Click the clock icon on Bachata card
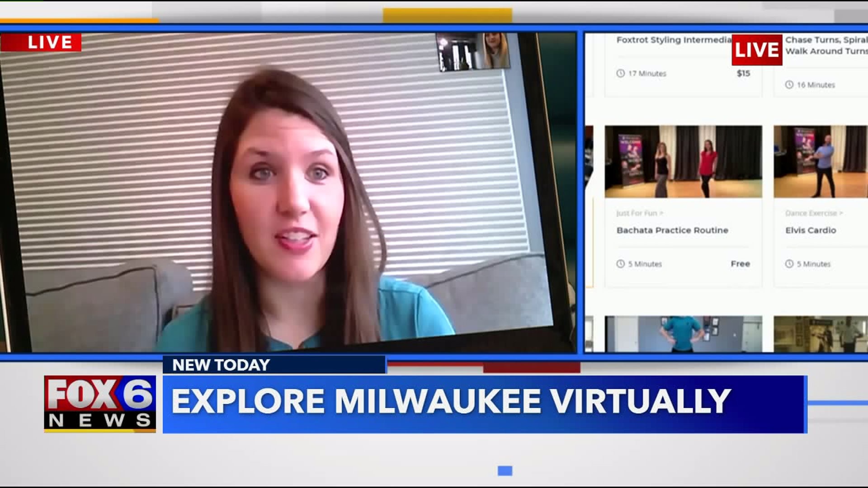 point(620,264)
